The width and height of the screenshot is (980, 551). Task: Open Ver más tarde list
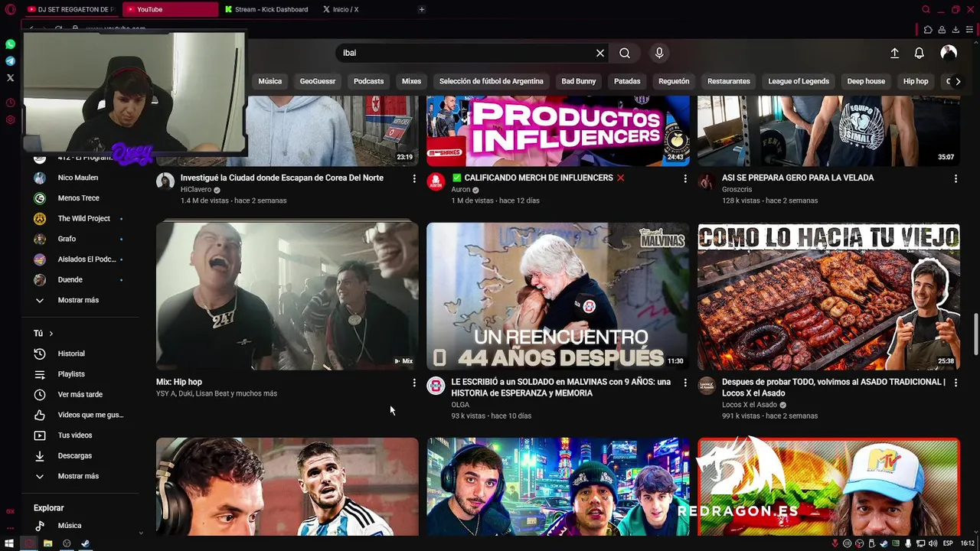tap(81, 394)
